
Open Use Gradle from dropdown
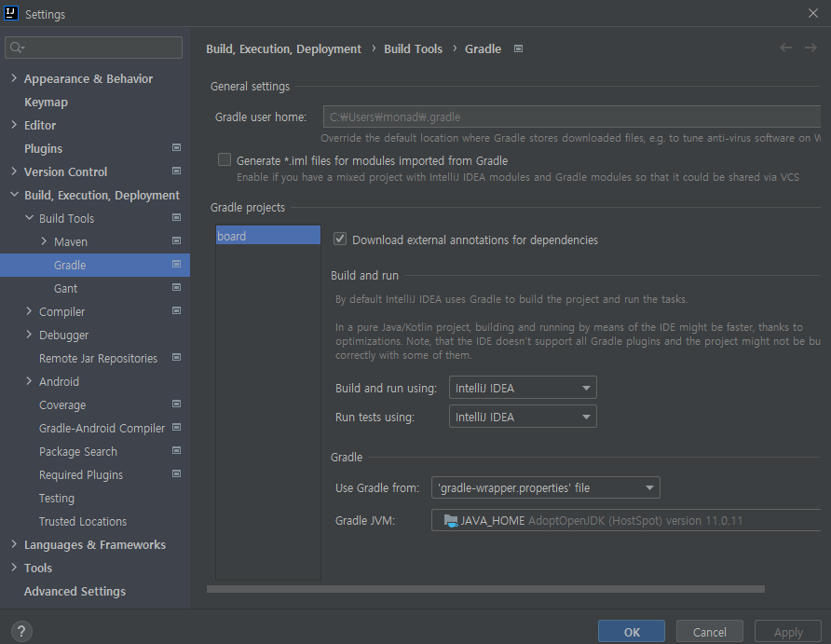[545, 487]
